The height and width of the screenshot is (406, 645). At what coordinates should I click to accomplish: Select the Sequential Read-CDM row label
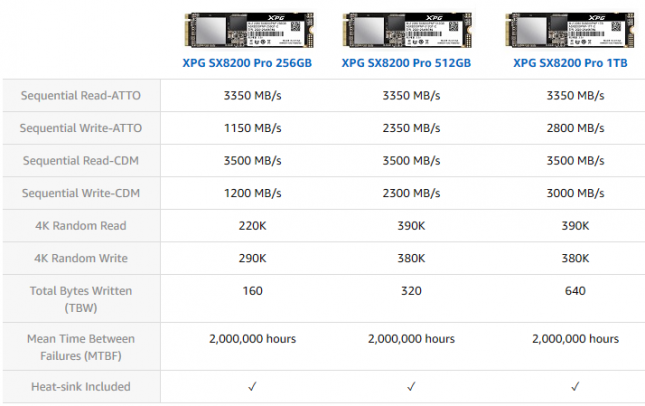(x=81, y=160)
